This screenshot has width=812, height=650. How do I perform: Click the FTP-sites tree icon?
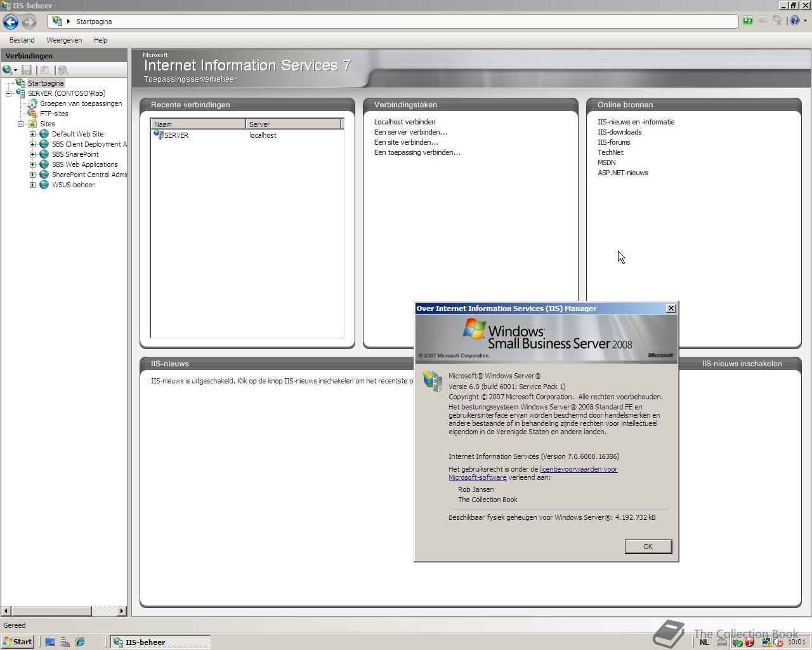click(32, 114)
